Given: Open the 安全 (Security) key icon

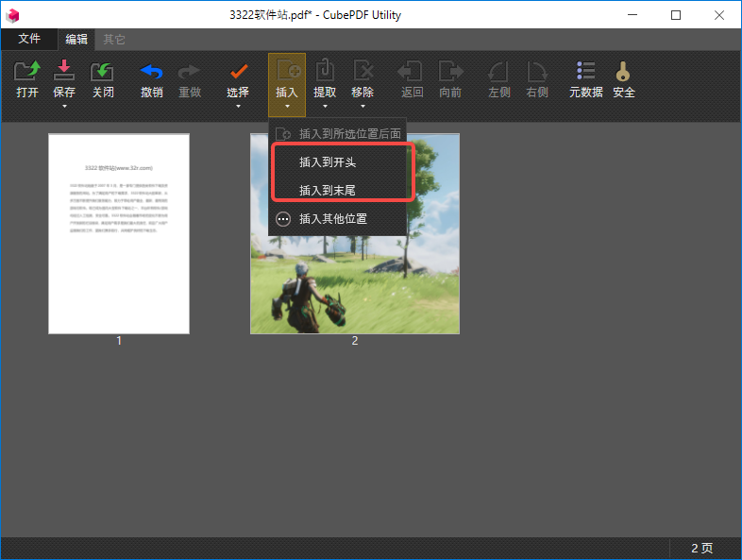Looking at the screenshot, I should click(x=623, y=71).
